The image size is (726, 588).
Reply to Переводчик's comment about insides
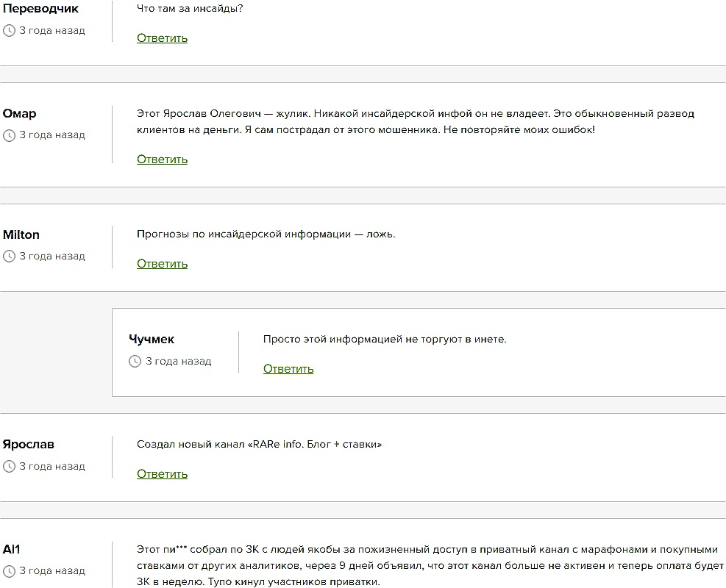[x=162, y=38]
